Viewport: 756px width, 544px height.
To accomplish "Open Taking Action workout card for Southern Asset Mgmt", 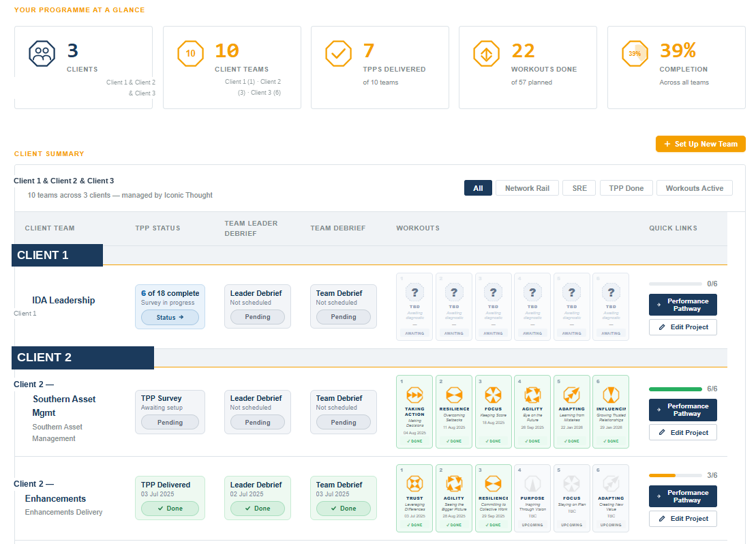I will tap(414, 412).
